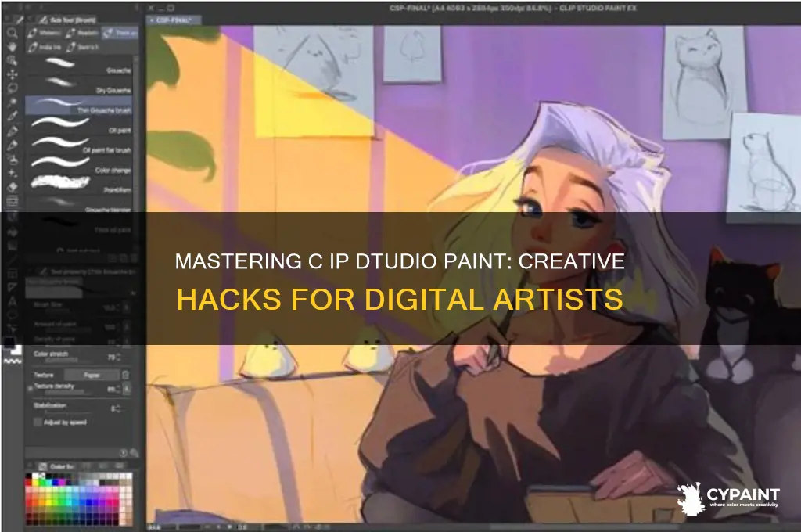The width and height of the screenshot is (801, 532).
Task: Select the main drawing color chip
Action: pyautogui.click(x=9, y=342)
